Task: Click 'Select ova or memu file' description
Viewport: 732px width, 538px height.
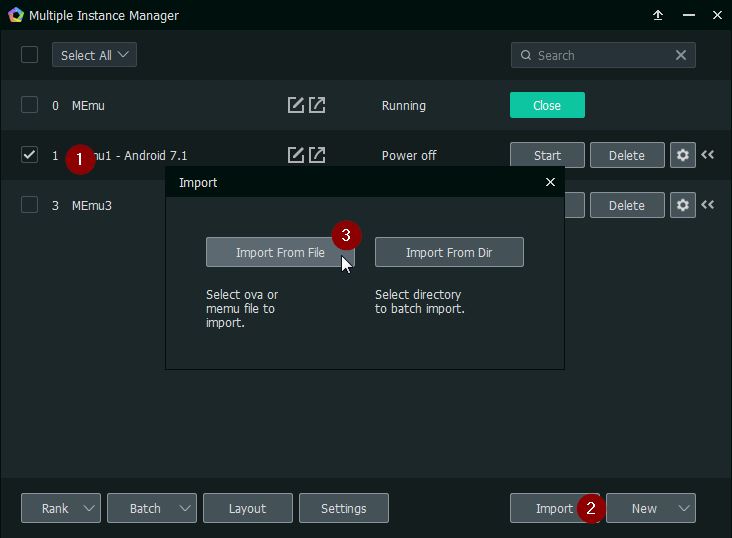Action: point(242,308)
